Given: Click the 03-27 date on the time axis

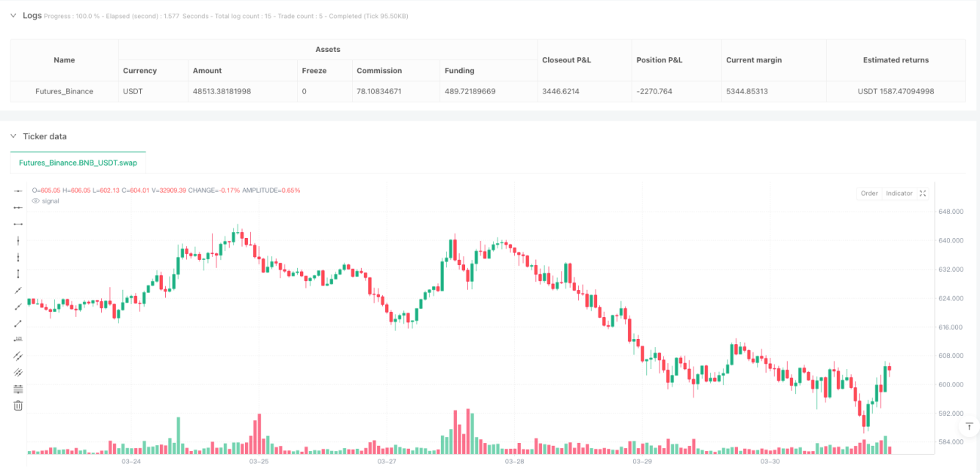Looking at the screenshot, I should point(387,461).
